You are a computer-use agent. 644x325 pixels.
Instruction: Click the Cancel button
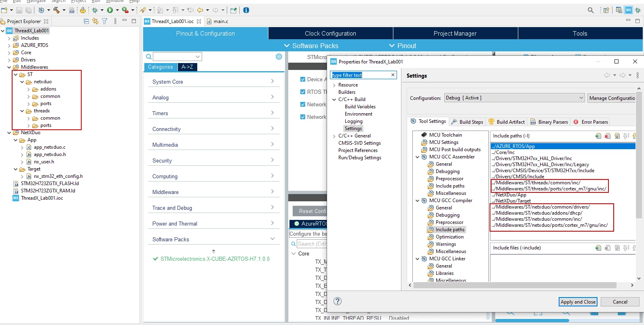(x=620, y=302)
